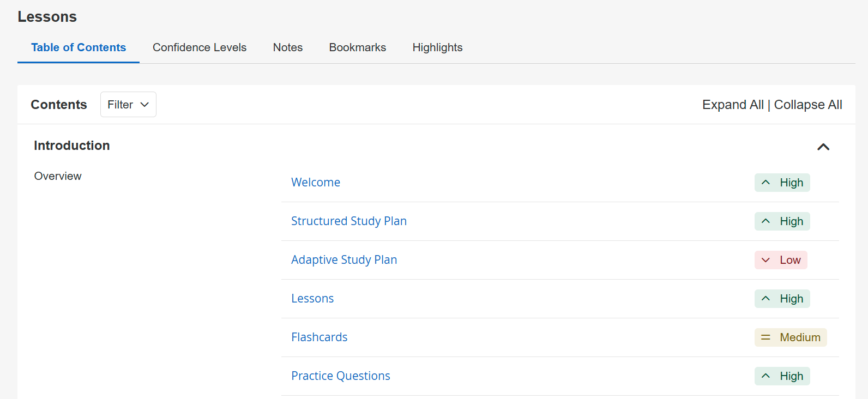Open the Notes tab
This screenshot has height=399, width=868.
pos(288,47)
